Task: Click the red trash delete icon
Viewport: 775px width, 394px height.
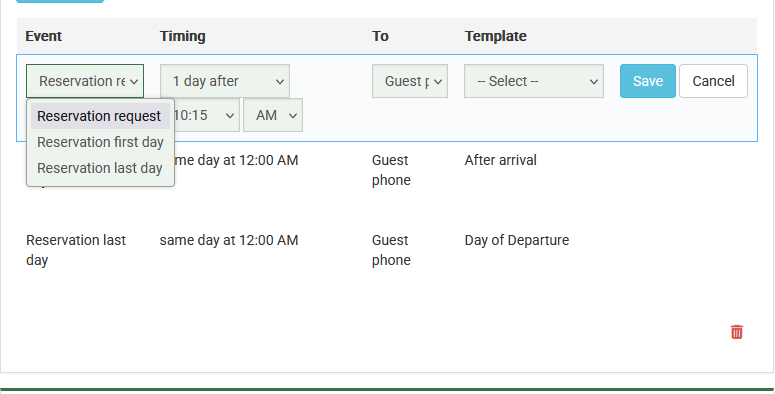Action: 736,332
